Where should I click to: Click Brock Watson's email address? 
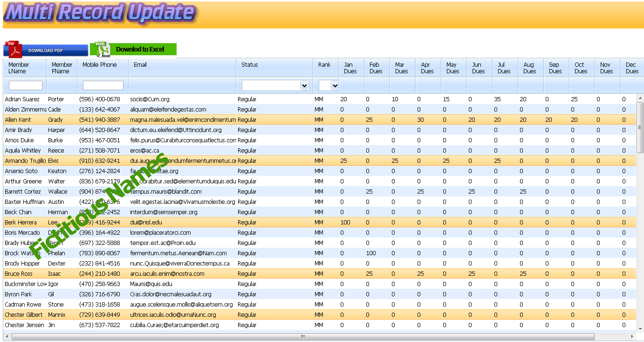click(178, 253)
